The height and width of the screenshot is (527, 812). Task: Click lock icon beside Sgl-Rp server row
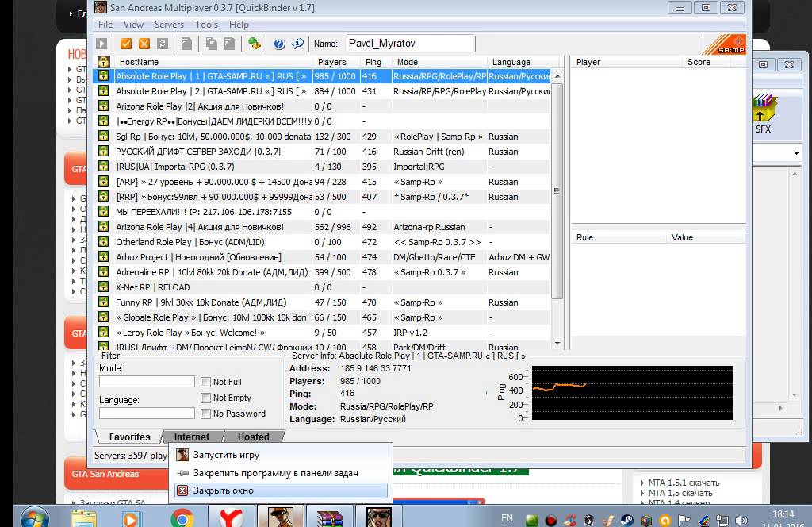tap(104, 136)
